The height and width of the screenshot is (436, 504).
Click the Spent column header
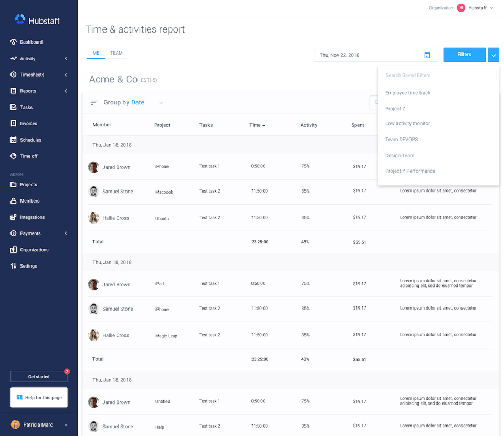(358, 125)
